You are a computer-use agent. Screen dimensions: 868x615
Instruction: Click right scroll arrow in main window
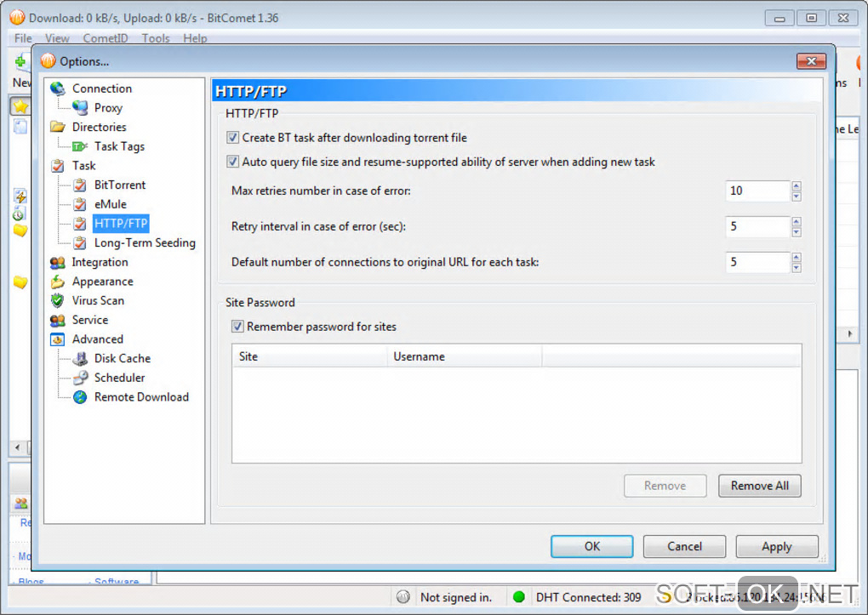850,333
